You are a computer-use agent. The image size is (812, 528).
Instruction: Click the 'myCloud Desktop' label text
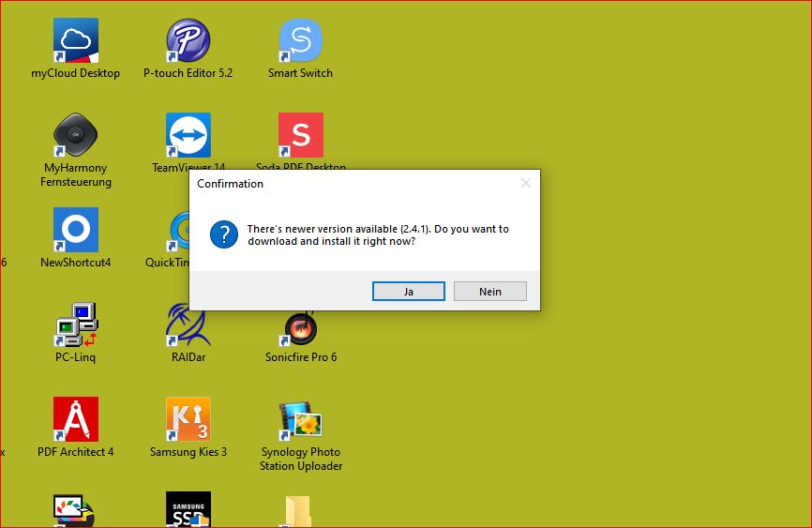76,73
